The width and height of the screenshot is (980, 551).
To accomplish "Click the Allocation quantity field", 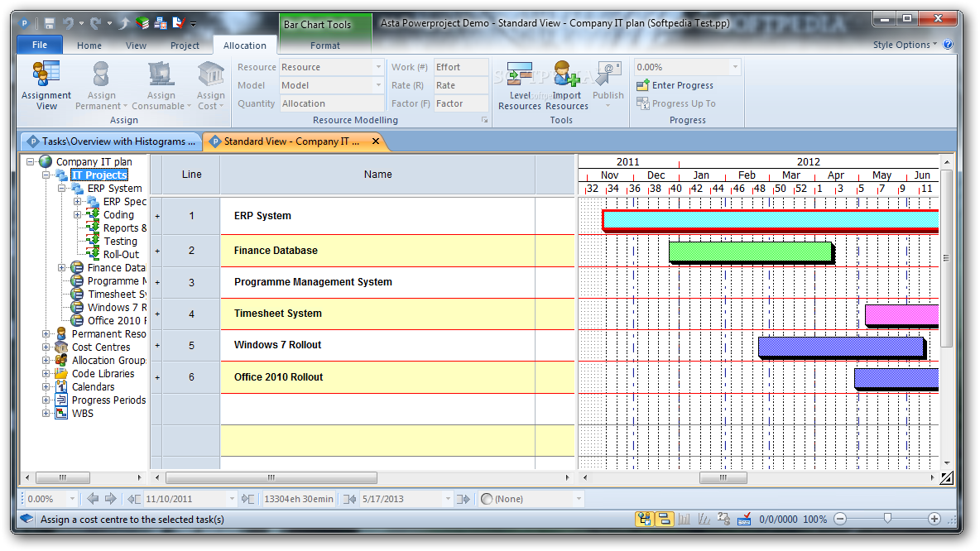I will click(331, 103).
